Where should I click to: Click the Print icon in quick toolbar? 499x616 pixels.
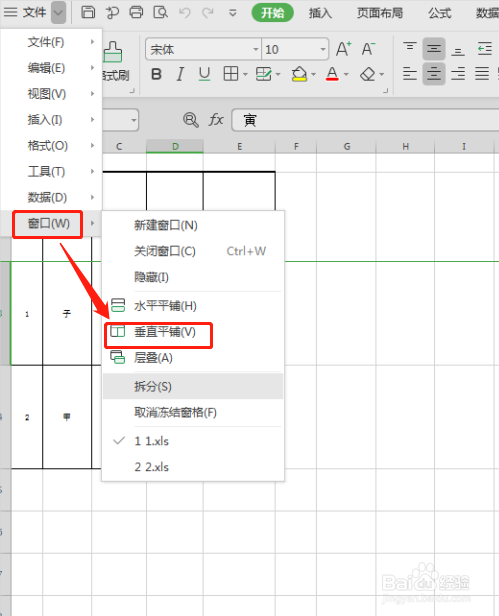tap(136, 12)
